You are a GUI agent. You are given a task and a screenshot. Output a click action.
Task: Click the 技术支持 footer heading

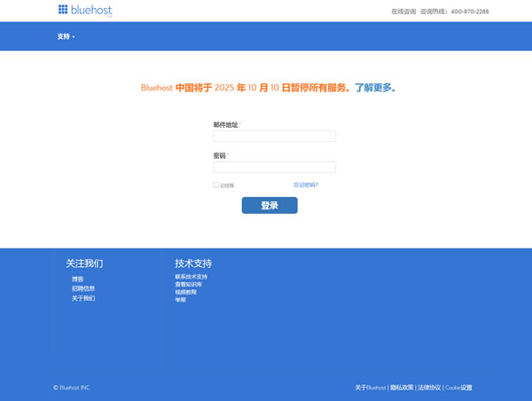[x=193, y=263]
